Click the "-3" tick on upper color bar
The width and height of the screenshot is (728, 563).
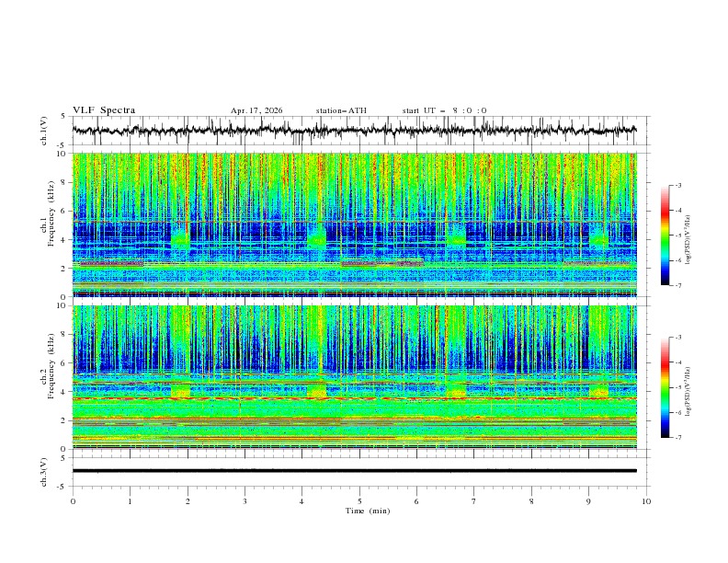tap(677, 185)
